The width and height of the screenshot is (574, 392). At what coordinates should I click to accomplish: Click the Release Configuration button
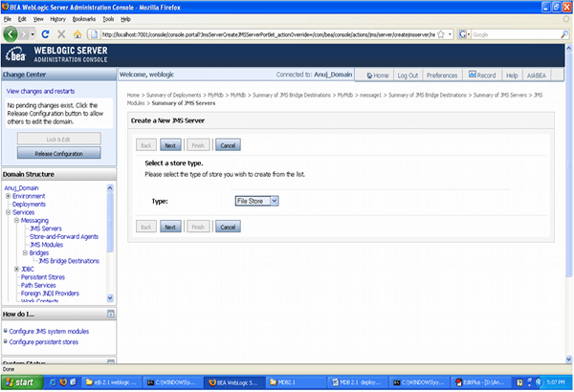(57, 153)
